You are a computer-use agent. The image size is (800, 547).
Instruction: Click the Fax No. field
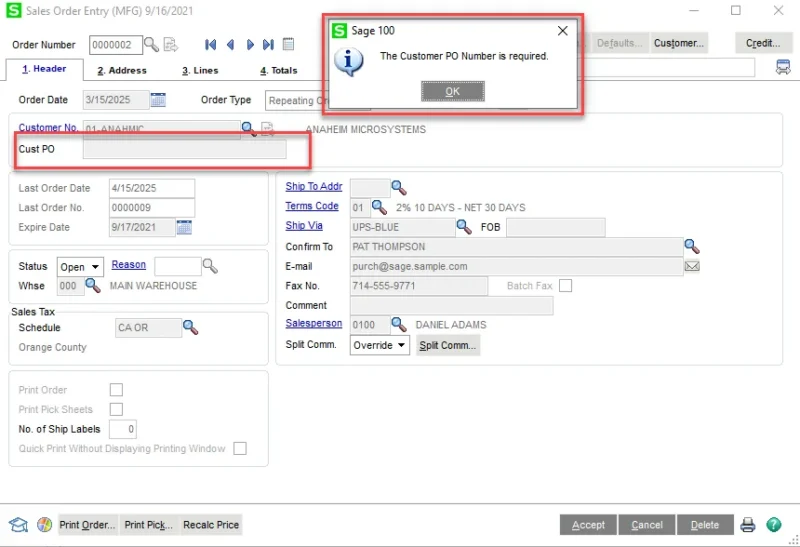(x=419, y=286)
